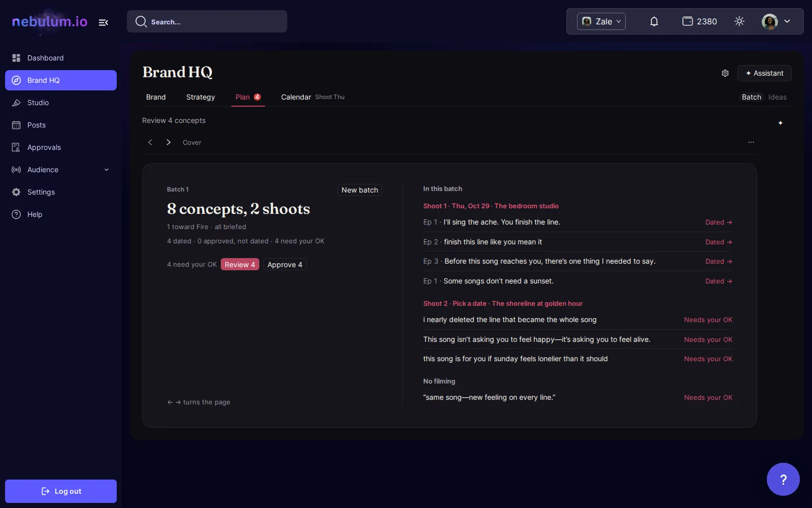Open Brand HQ settings gear

click(725, 73)
